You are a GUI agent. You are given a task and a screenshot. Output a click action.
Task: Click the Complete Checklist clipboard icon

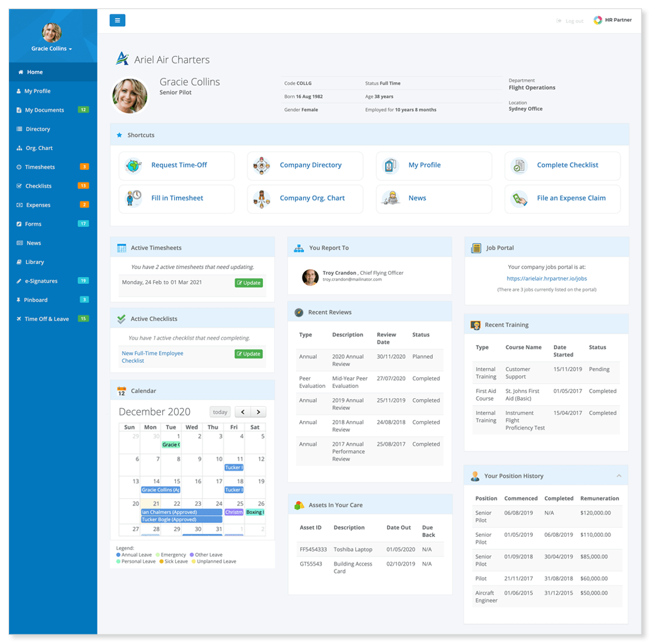519,166
